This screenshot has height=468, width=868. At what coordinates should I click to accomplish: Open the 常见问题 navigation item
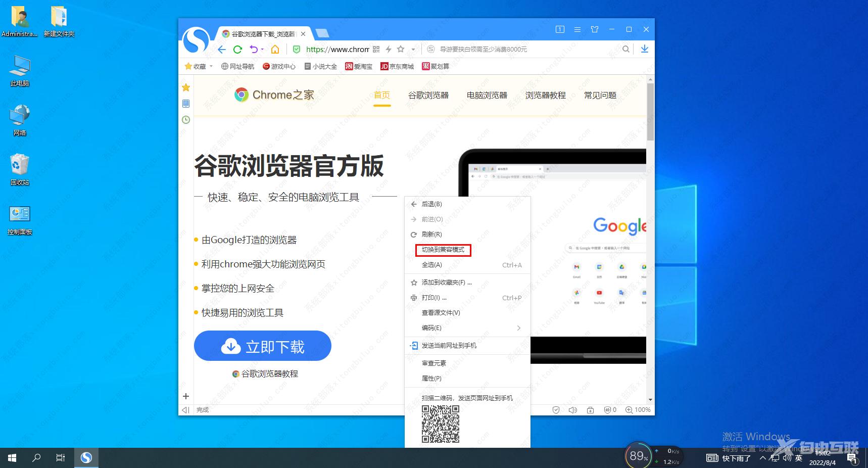tap(600, 95)
